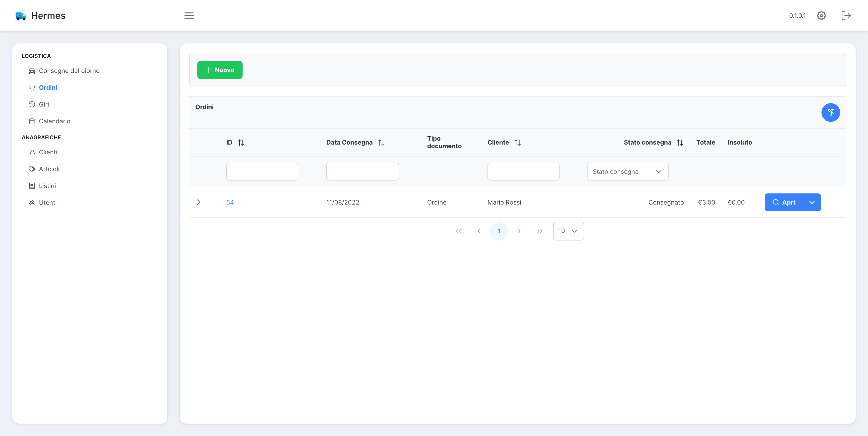Expand row details for order 54
Screen dimensions: 868x436
(198, 202)
